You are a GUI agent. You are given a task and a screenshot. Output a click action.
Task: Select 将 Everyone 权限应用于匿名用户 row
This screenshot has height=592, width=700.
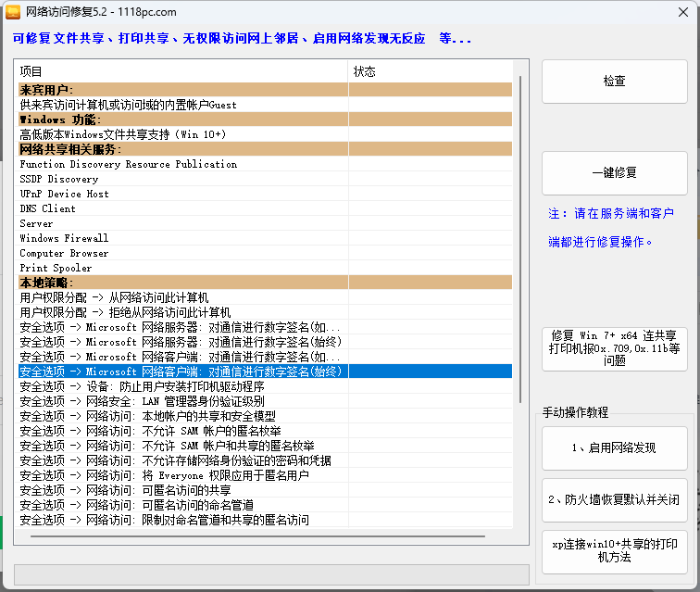(x=265, y=475)
